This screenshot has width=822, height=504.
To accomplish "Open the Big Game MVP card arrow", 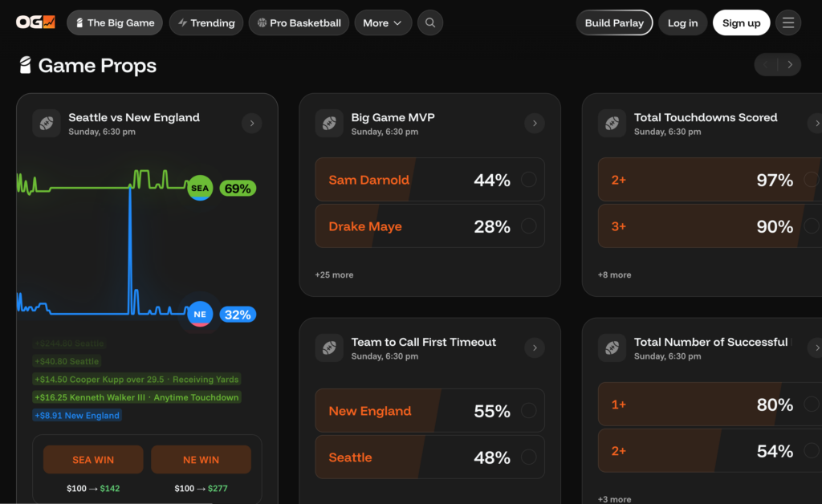I will (x=535, y=124).
